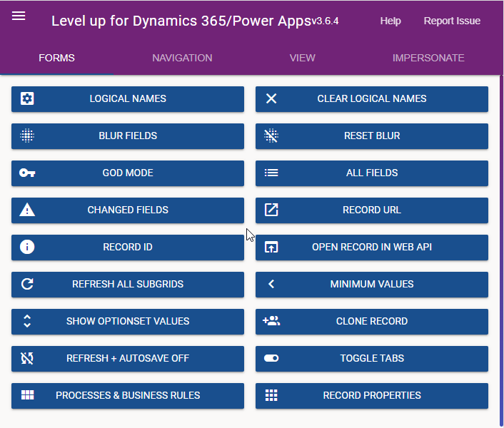Click the info circle icon for Record ID
The image size is (504, 428).
27,247
